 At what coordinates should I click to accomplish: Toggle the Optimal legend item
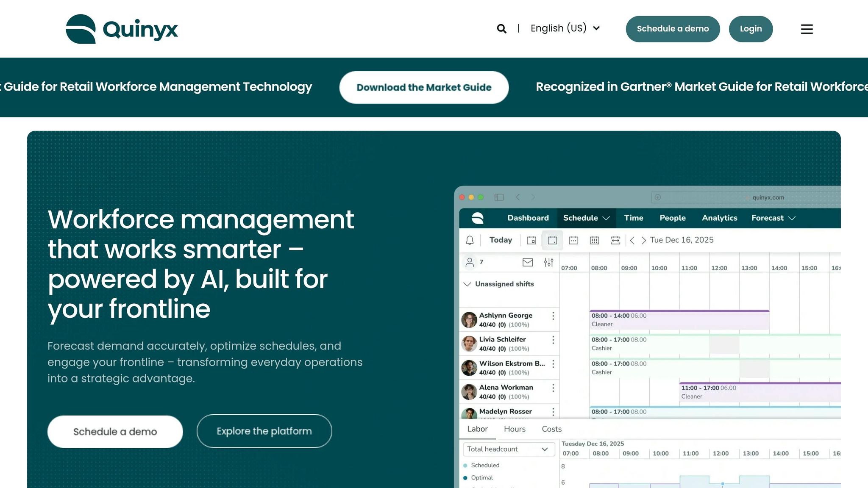point(478,478)
